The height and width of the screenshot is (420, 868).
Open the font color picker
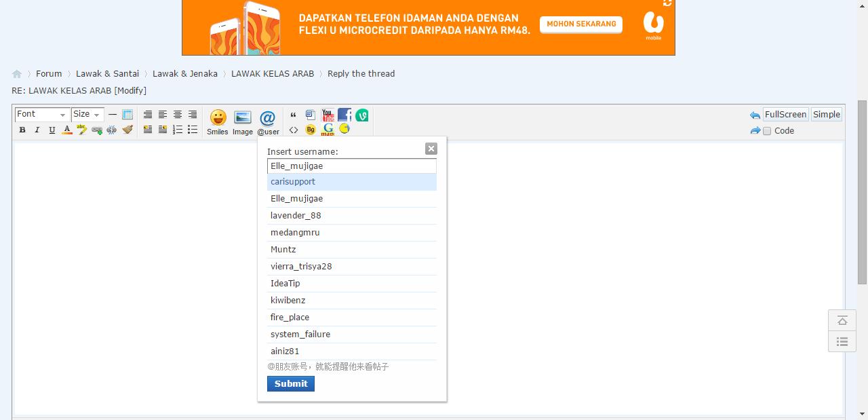coord(67,130)
